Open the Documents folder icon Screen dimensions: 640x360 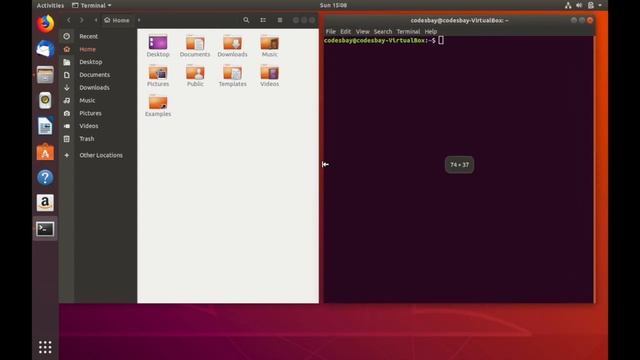pyautogui.click(x=195, y=46)
